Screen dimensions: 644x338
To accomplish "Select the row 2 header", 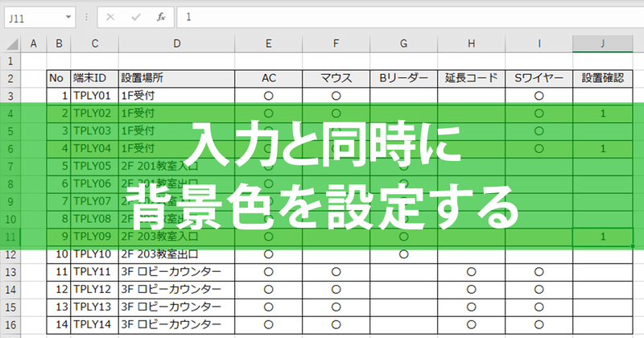I will point(10,78).
